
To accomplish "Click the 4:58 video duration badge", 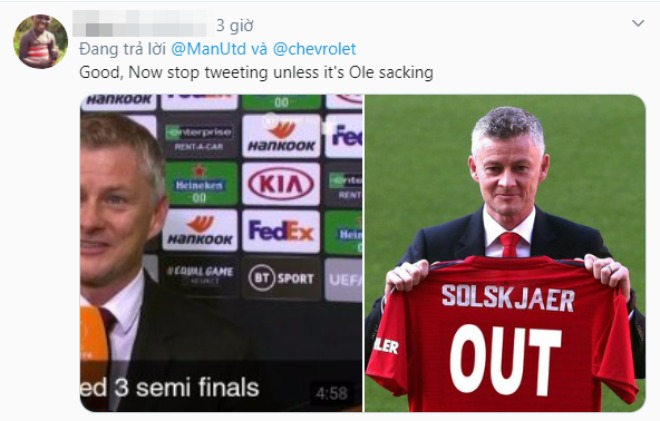I will [x=331, y=394].
